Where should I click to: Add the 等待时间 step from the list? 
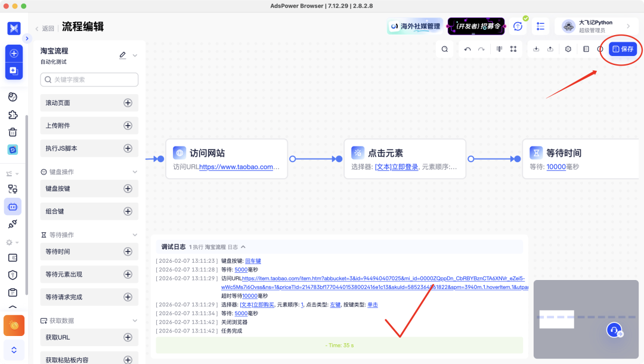pyautogui.click(x=128, y=251)
